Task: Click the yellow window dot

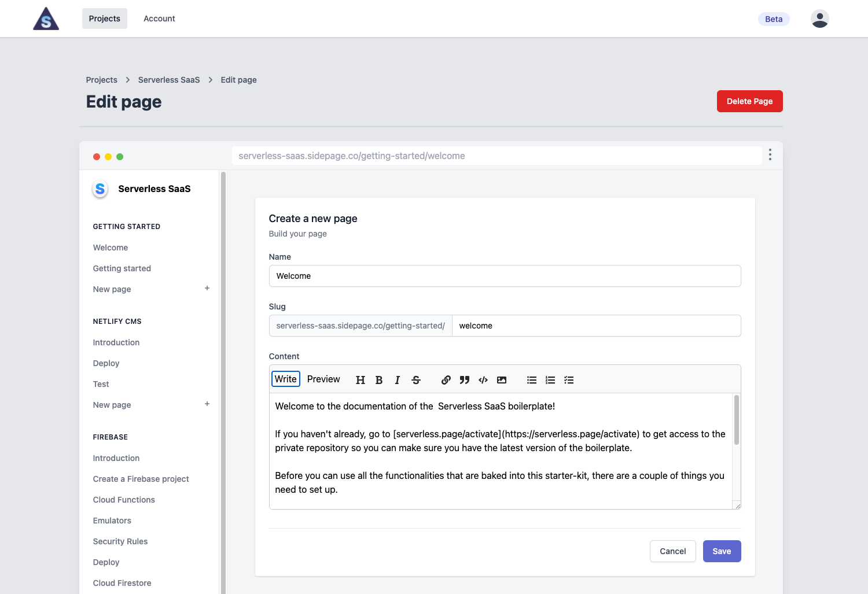Action: pos(108,157)
